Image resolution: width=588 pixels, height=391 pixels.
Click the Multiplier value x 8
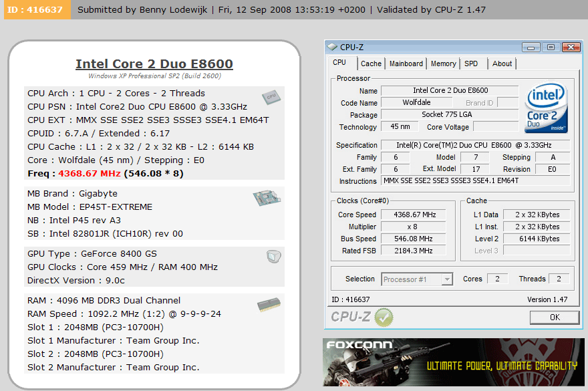tap(414, 227)
